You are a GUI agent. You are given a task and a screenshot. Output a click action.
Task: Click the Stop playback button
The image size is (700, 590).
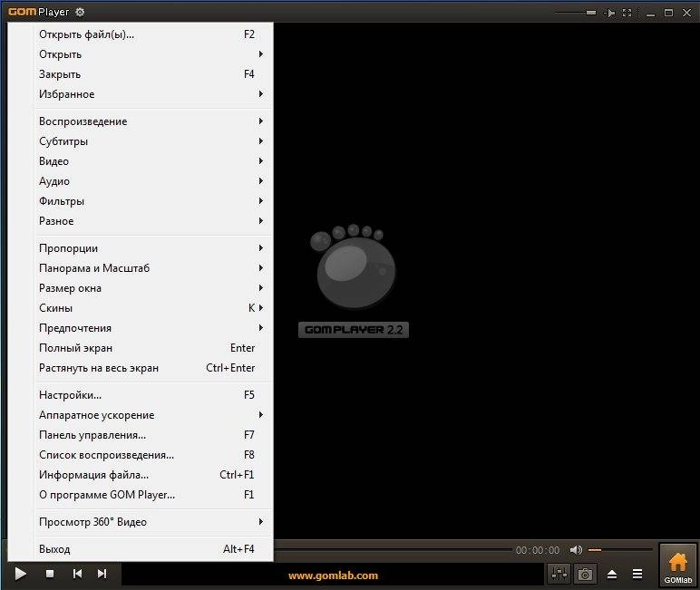tap(50, 574)
